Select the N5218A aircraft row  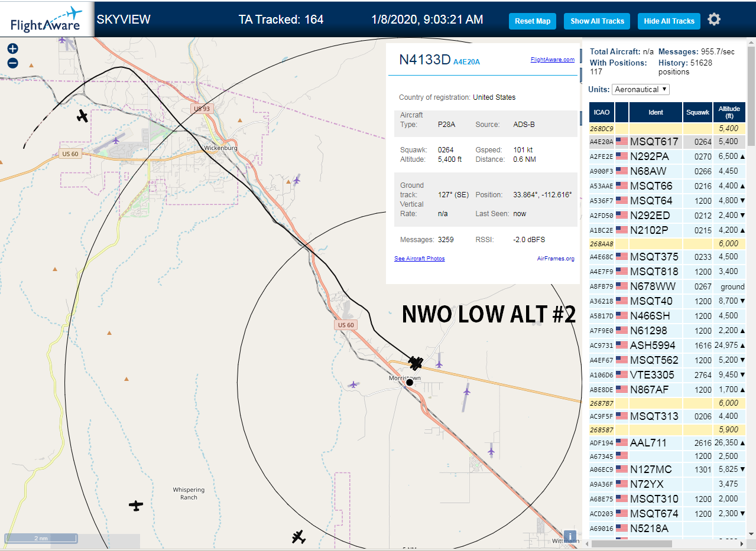[667, 529]
